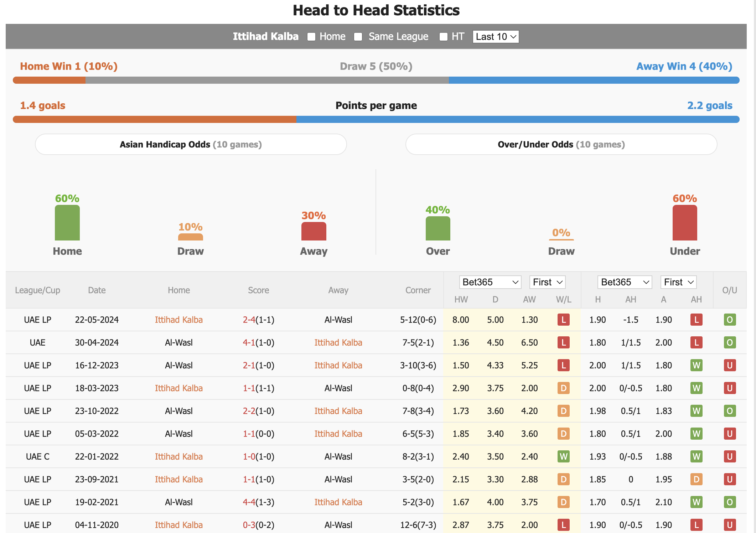Select the Asian Handicap Odds tab
The height and width of the screenshot is (533, 756).
coord(191,144)
